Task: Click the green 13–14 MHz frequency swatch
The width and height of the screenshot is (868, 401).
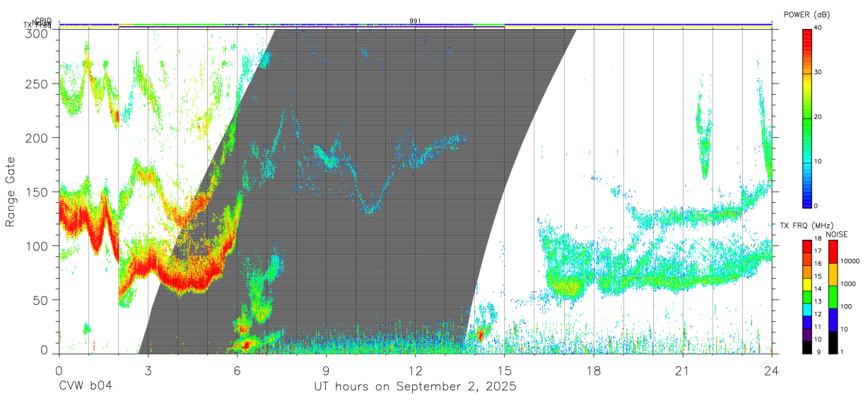Action: [x=807, y=296]
